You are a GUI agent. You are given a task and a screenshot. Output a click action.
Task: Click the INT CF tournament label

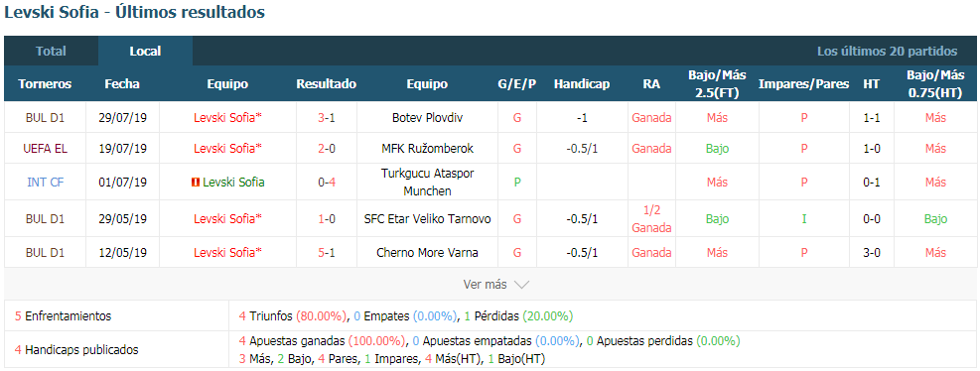point(45,183)
